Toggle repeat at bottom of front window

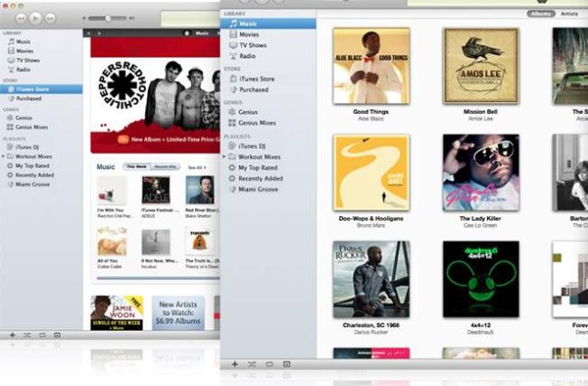[269, 364]
